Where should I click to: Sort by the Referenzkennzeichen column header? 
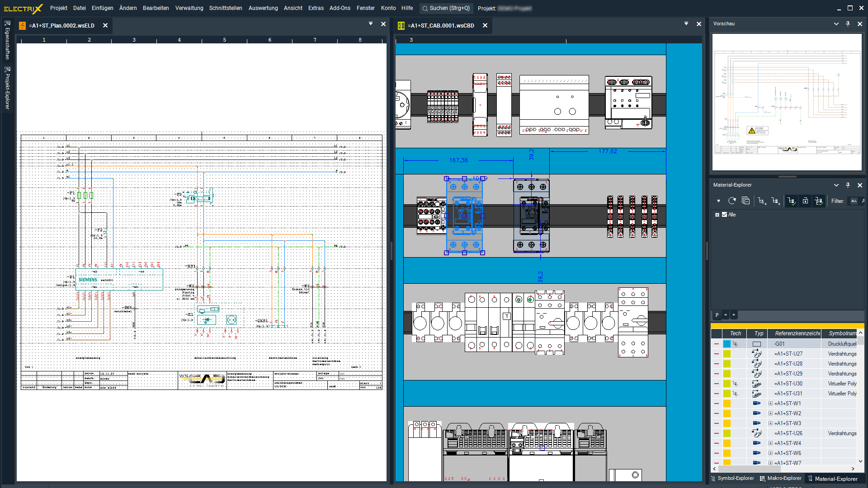pyautogui.click(x=797, y=333)
